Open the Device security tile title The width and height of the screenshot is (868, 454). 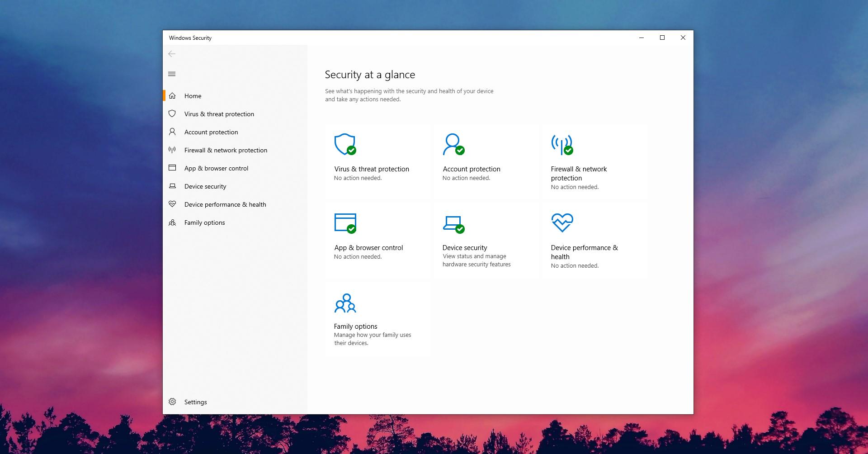[x=465, y=248]
